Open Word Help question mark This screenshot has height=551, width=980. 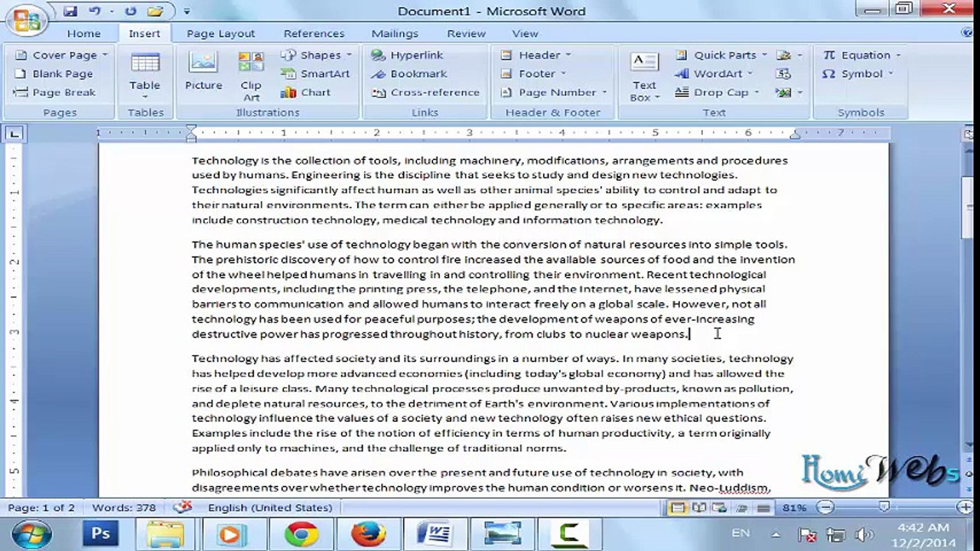[x=966, y=33]
